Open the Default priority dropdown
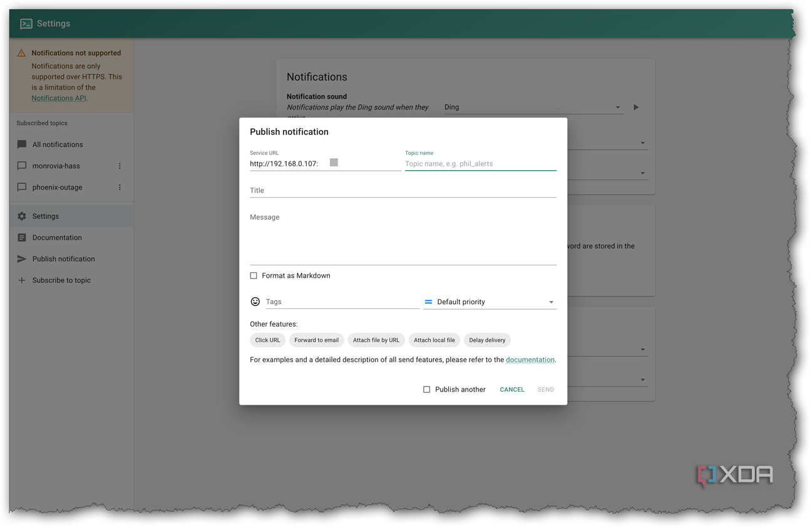The height and width of the screenshot is (528, 812). [490, 302]
